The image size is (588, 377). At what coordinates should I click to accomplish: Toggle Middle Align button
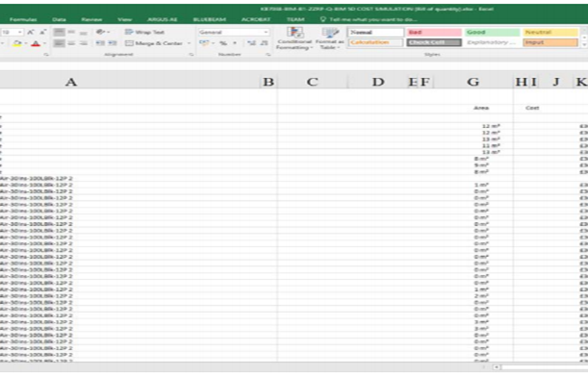(x=71, y=33)
